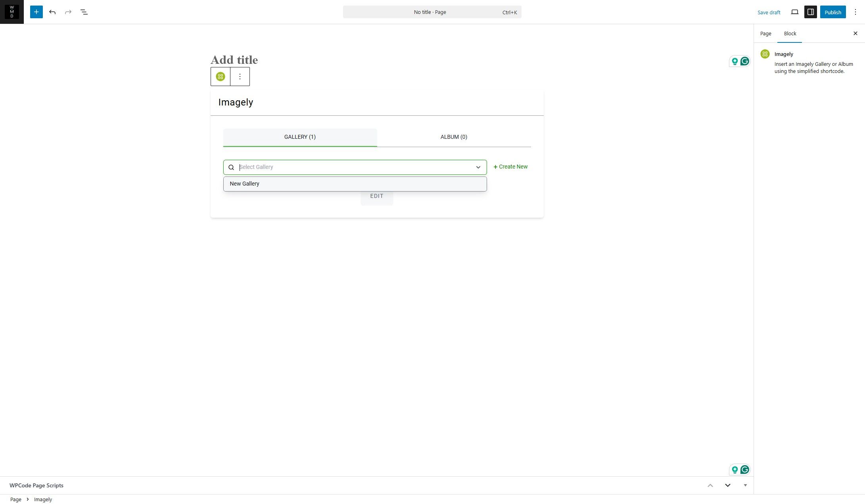
Task: Select the Block settings tab
Action: [790, 34]
